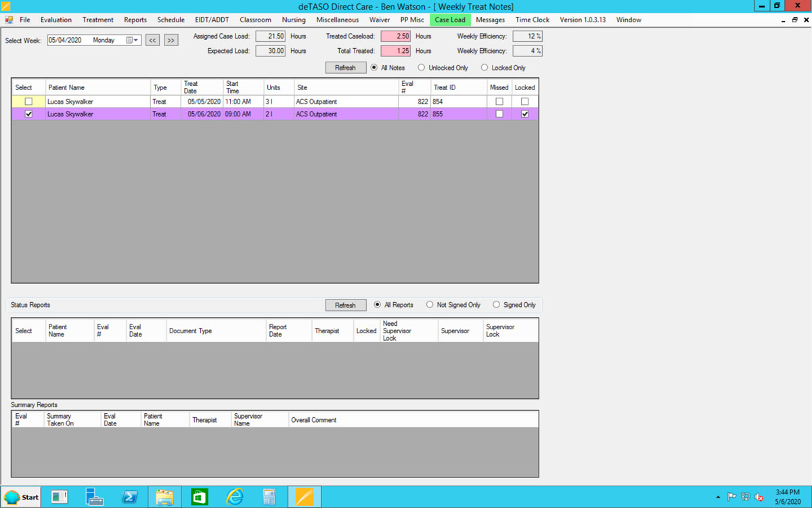Click the Patient Name column header in notes table

(98, 87)
